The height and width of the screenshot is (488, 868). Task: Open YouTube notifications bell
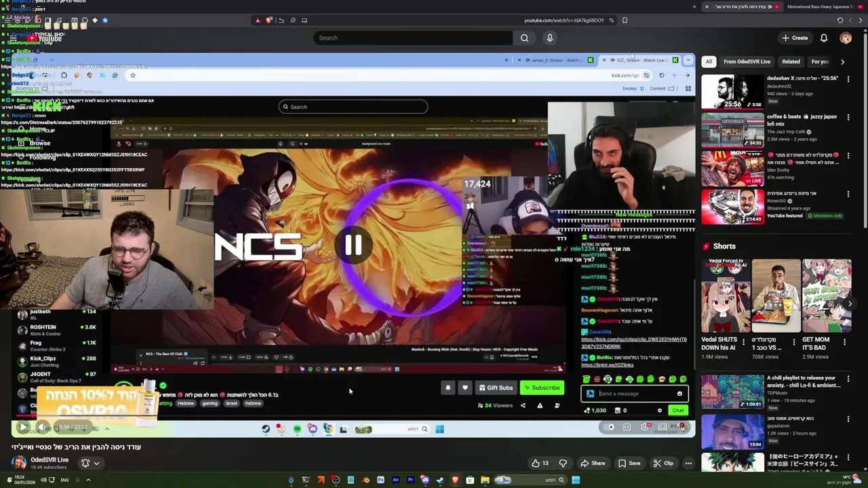[824, 38]
